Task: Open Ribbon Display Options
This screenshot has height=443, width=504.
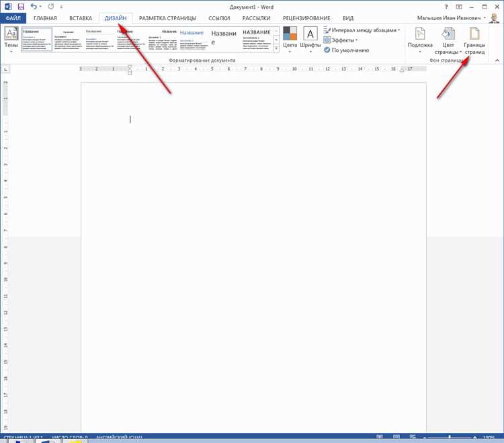Action: click(459, 7)
